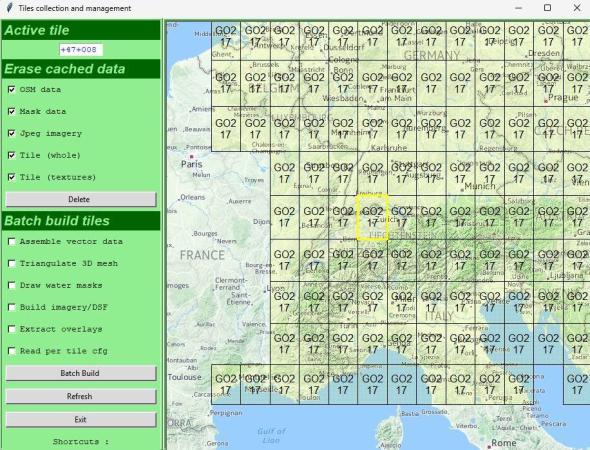Click the feather icon in title bar

tap(10, 8)
